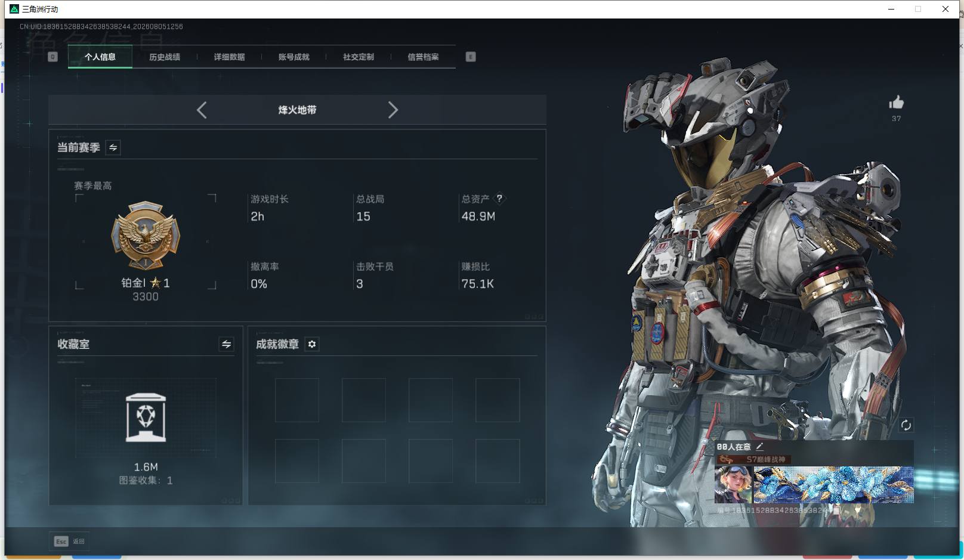Toggle the 收藏室 switch icon

click(226, 344)
